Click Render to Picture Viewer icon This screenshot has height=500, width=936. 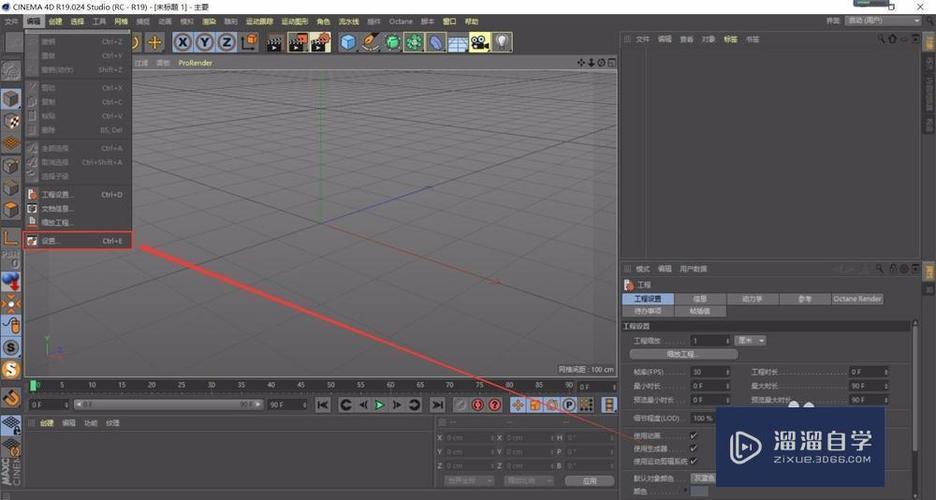[x=297, y=42]
